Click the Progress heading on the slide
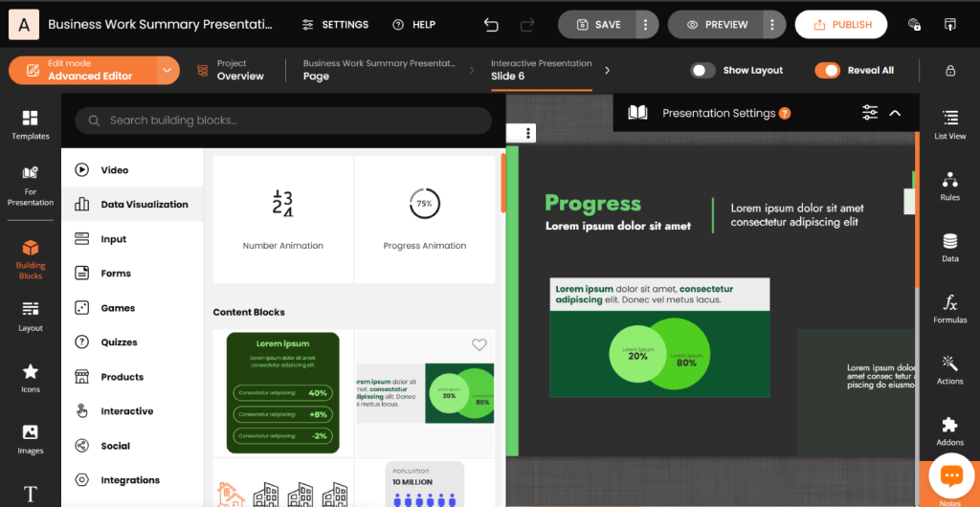Image resolution: width=980 pixels, height=507 pixels. pos(592,203)
